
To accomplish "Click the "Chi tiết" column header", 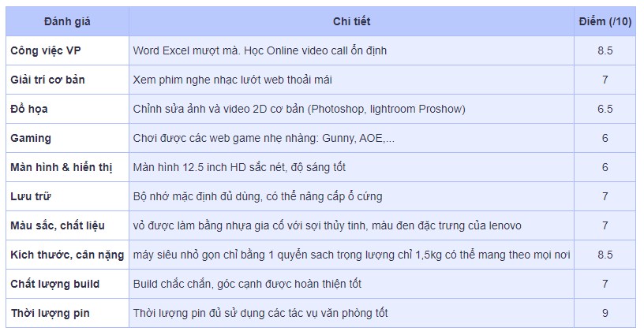I will pyautogui.click(x=351, y=21).
